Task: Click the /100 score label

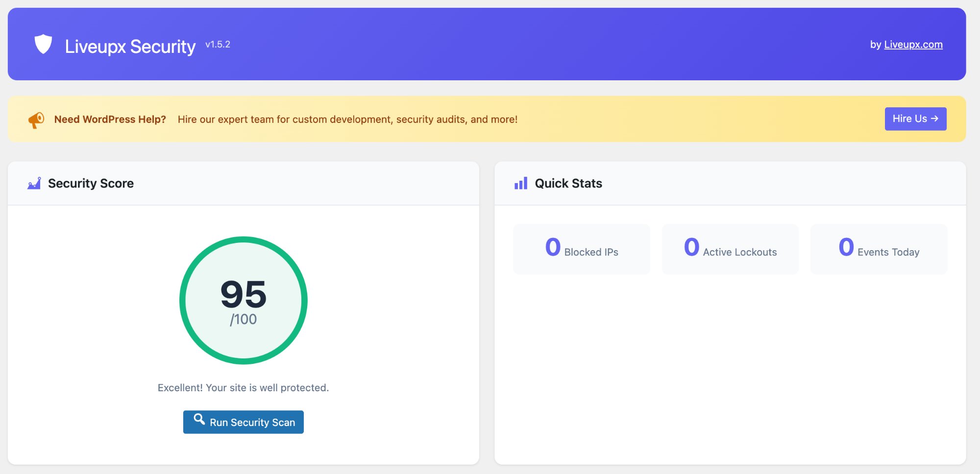Action: (244, 319)
